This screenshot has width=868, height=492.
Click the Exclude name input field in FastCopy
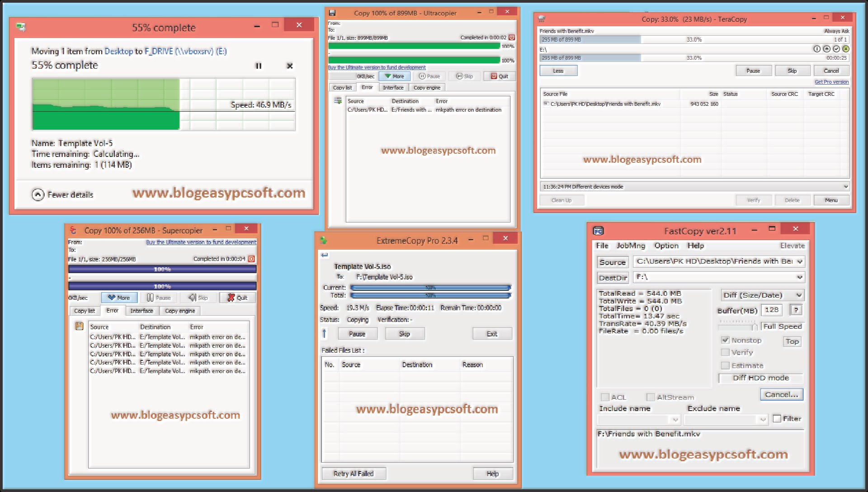click(x=721, y=419)
